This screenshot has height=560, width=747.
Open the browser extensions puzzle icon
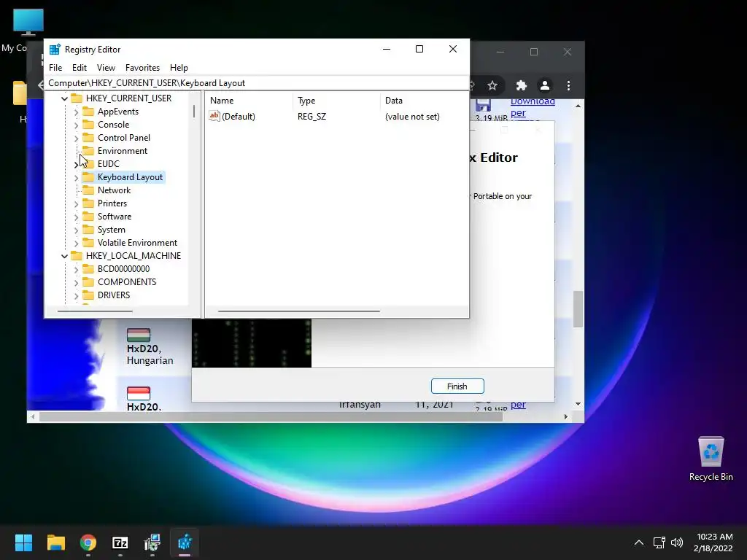tap(521, 86)
